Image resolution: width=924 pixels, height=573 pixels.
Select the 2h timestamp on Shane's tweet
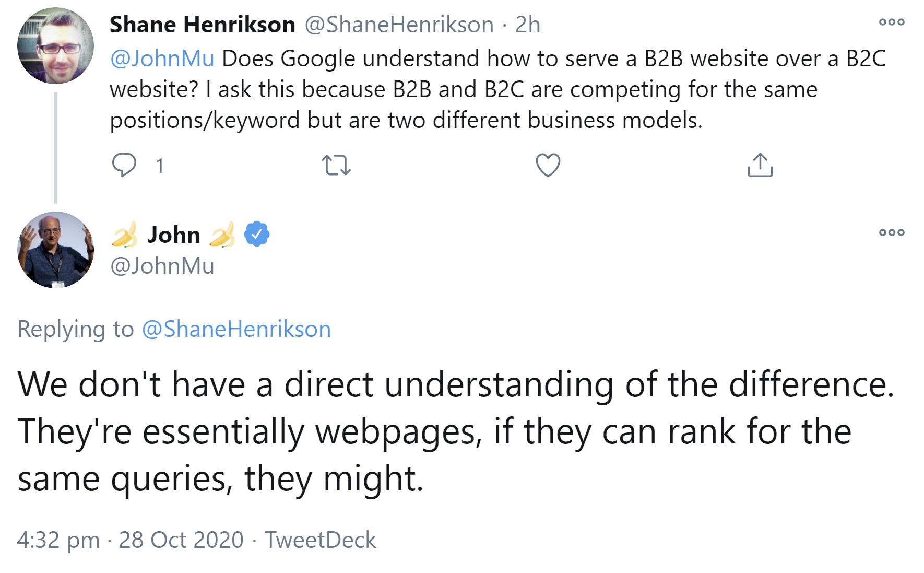click(x=527, y=24)
